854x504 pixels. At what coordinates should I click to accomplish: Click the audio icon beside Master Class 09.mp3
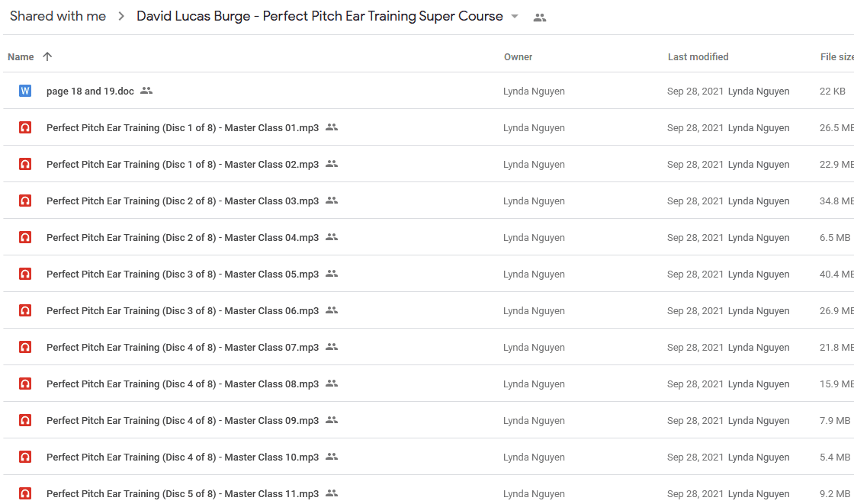(x=25, y=421)
